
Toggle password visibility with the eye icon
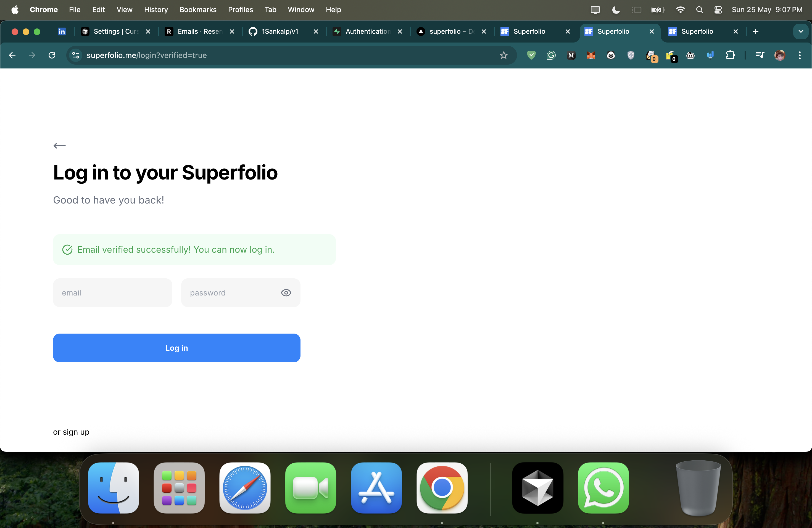[x=286, y=293]
